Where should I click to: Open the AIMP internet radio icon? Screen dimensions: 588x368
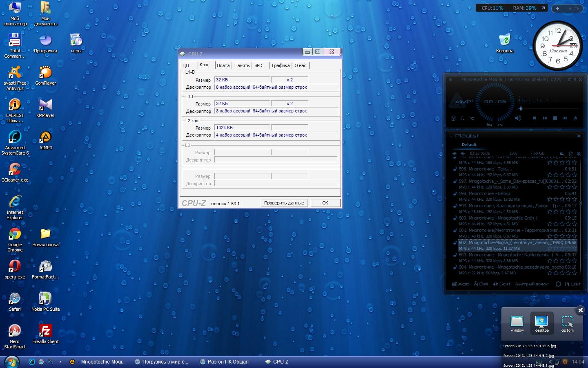453,119
